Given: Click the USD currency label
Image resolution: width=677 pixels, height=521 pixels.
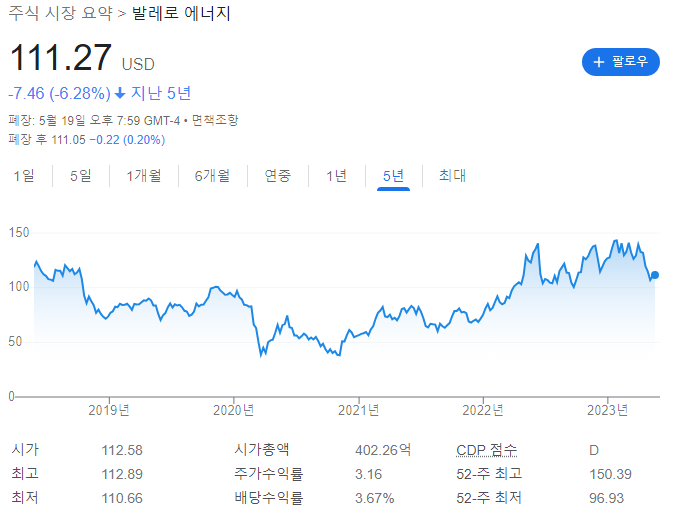Looking at the screenshot, I should 138,64.
